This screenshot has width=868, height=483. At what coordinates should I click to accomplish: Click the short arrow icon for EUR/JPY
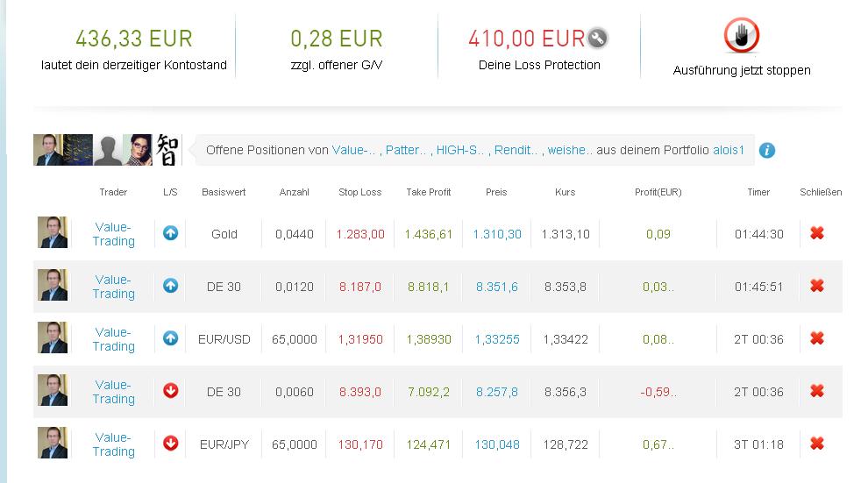(171, 444)
